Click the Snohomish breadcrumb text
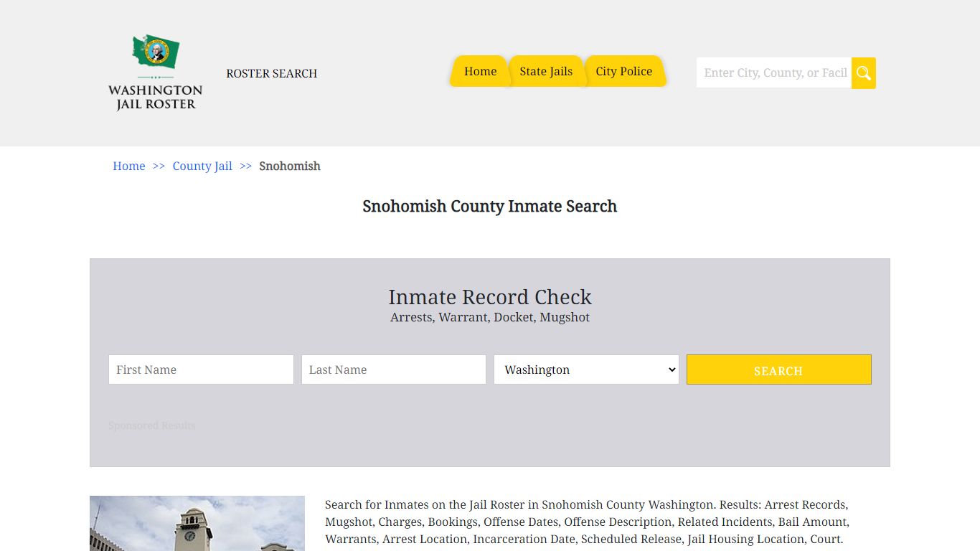980x551 pixels. coord(290,166)
